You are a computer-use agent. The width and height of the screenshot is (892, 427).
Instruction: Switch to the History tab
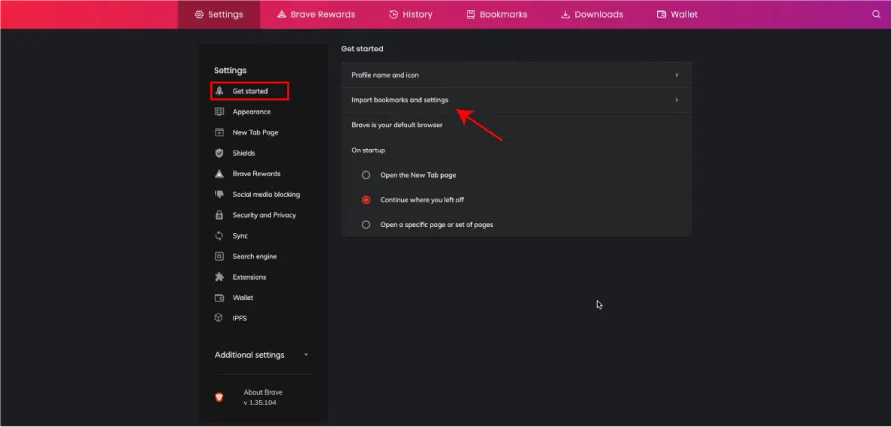click(410, 15)
